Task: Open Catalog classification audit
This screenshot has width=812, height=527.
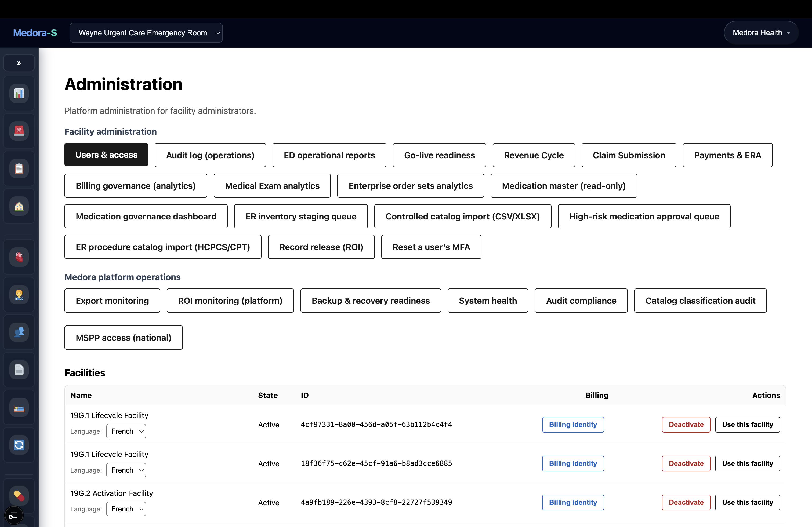Action: click(700, 301)
